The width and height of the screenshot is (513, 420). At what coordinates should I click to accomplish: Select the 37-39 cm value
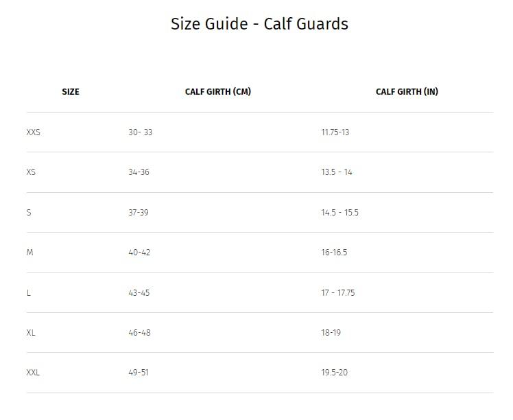138,213
